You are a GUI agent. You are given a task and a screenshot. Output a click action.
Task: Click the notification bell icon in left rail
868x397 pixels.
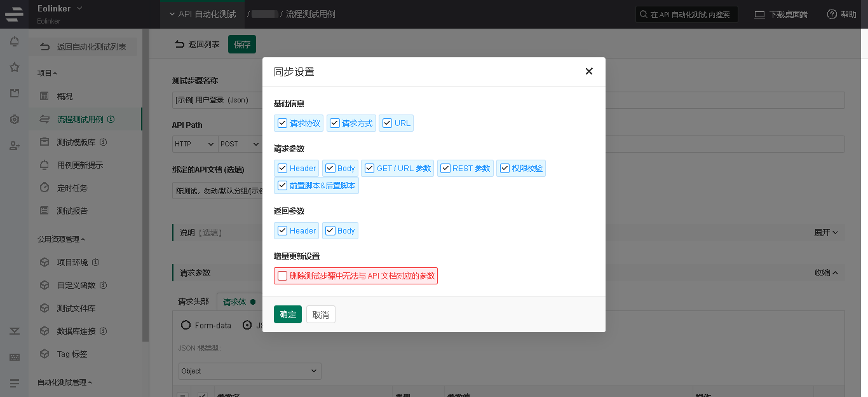(14, 42)
